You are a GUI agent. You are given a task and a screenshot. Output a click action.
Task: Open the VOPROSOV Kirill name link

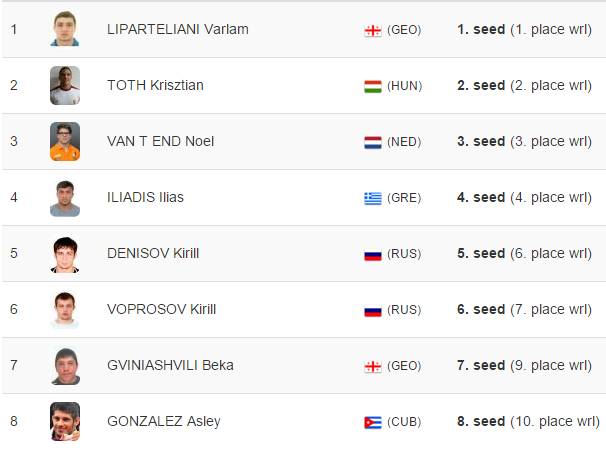(162, 310)
